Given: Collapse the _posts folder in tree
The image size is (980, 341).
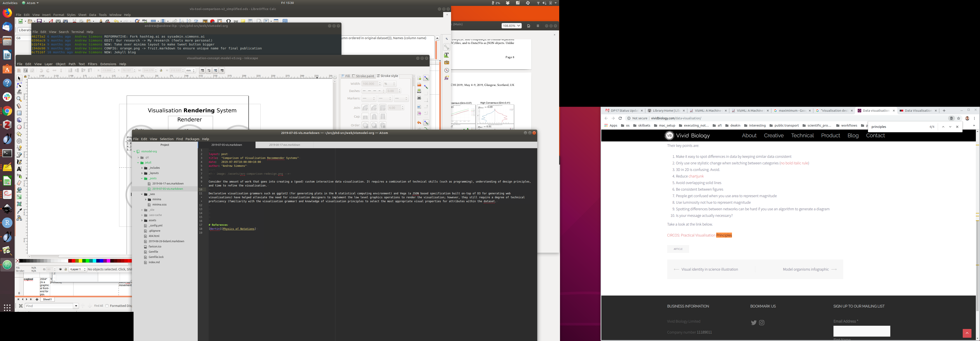Looking at the screenshot, I should tap(142, 178).
